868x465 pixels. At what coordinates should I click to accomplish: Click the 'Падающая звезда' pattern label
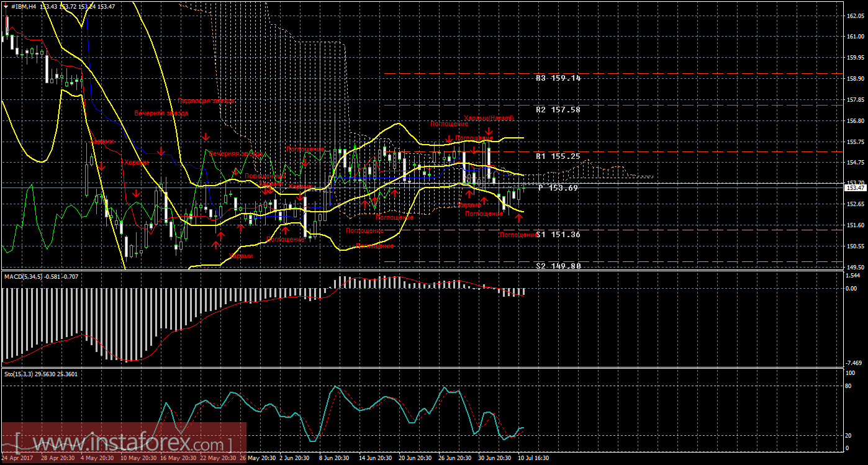click(x=206, y=101)
